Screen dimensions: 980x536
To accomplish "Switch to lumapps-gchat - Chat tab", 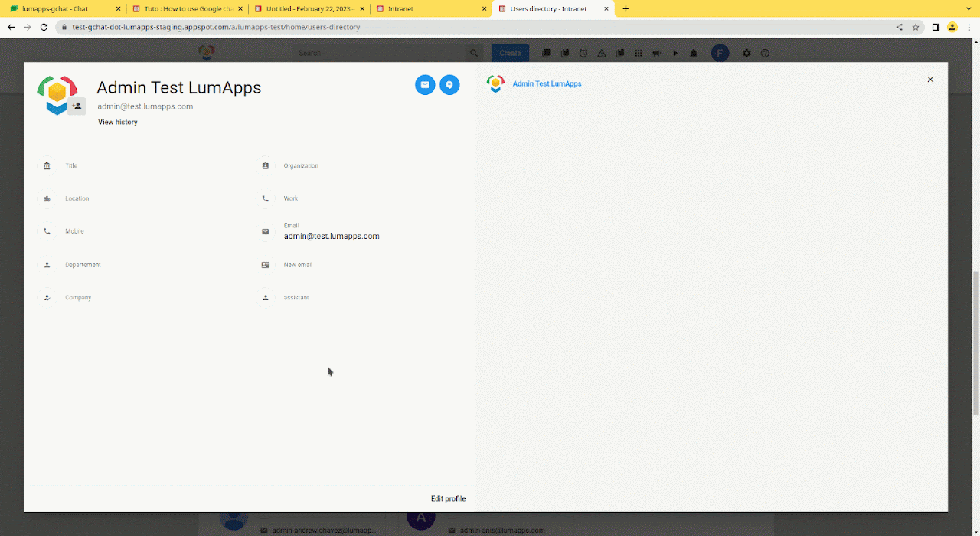I will pyautogui.click(x=64, y=8).
